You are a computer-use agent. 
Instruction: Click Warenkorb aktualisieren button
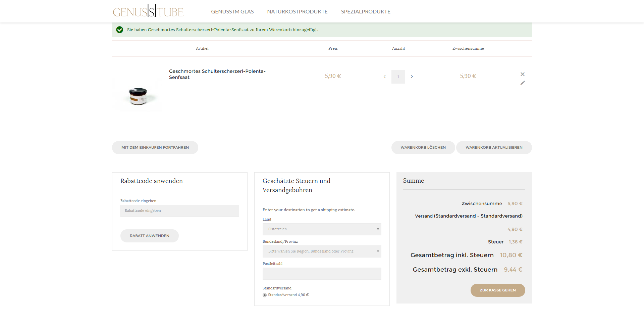point(494,147)
